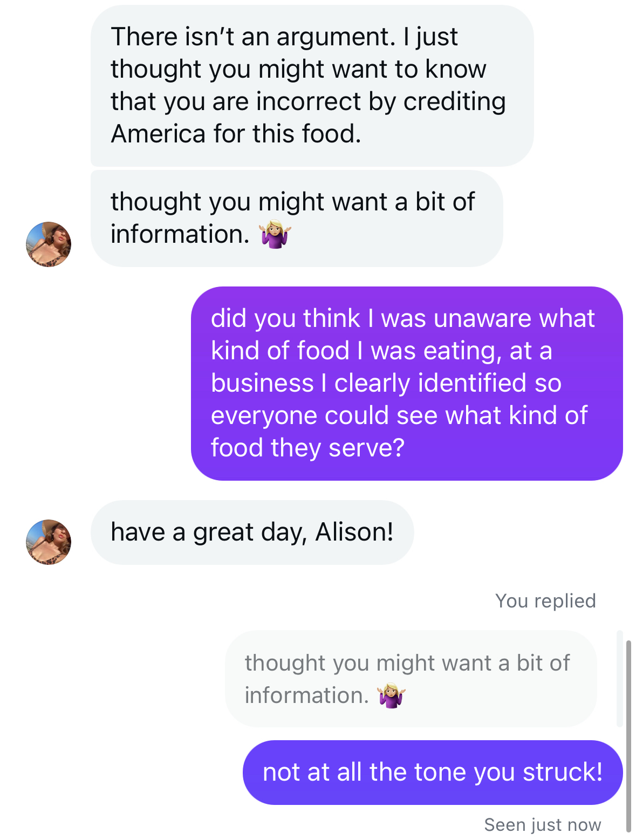This screenshot has height=840, width=636.
Task: Click the "Seen just now" status text
Action: click(542, 824)
